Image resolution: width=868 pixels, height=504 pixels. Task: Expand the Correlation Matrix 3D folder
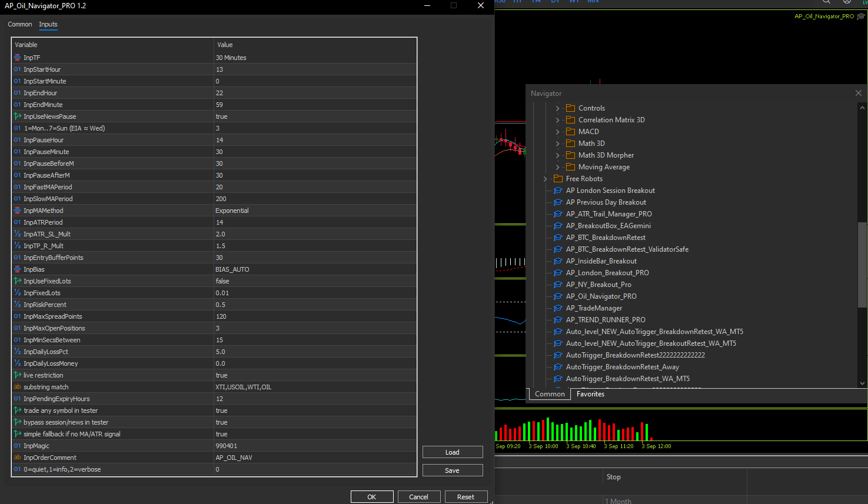pos(557,120)
